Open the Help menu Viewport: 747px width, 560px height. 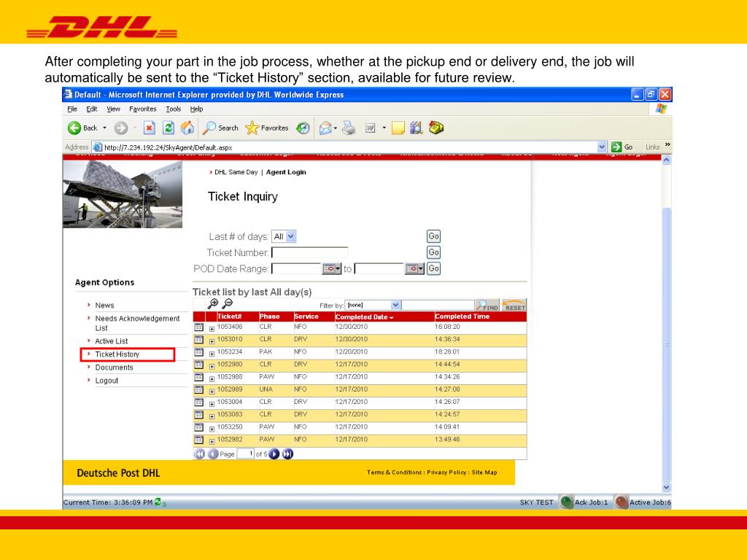click(196, 109)
